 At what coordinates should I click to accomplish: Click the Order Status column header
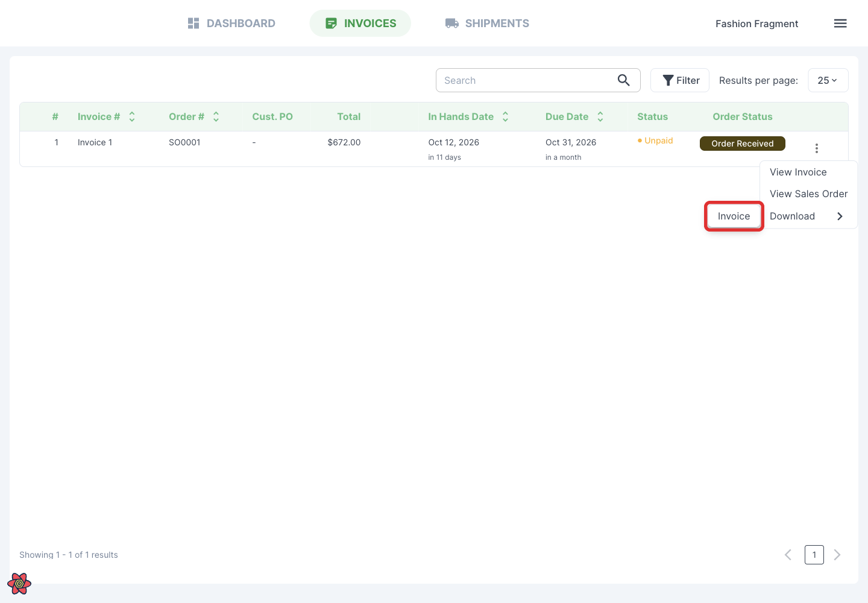[x=743, y=117]
